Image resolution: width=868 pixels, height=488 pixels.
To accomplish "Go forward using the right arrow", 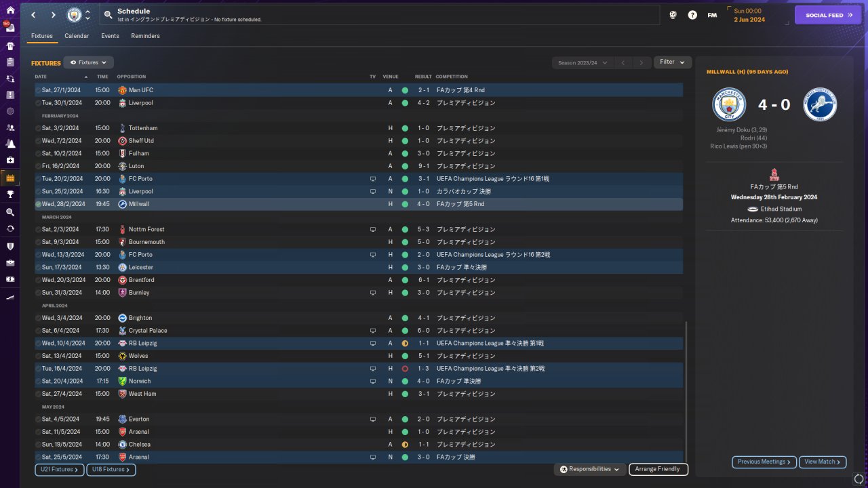I will pos(54,15).
